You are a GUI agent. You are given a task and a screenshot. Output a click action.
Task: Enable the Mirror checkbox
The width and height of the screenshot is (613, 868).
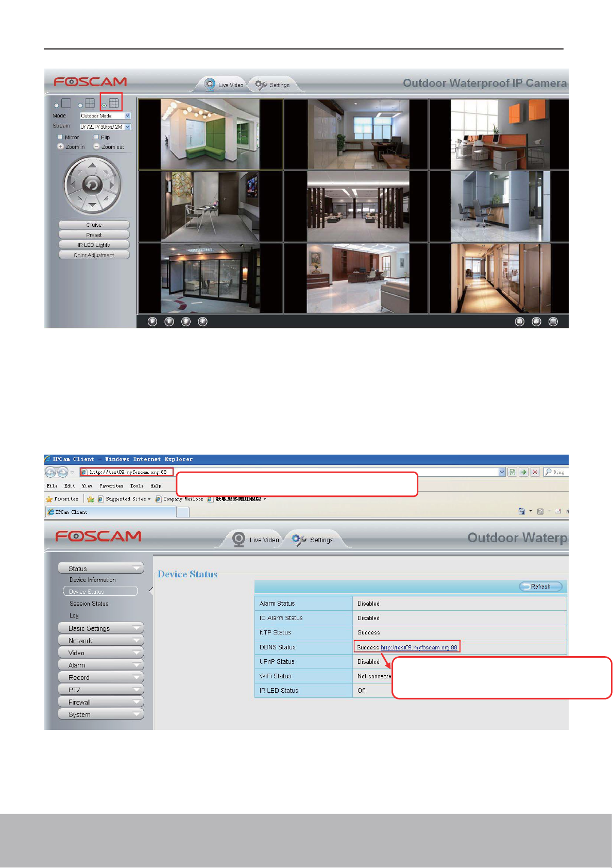click(x=60, y=137)
